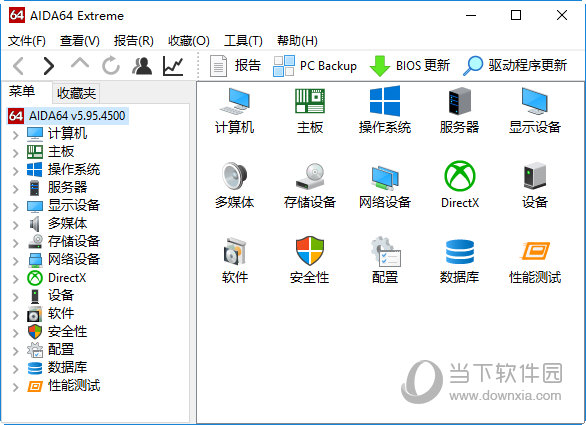Open the 工具(T) menu
Viewport: 586px width, 425px height.
pos(243,40)
